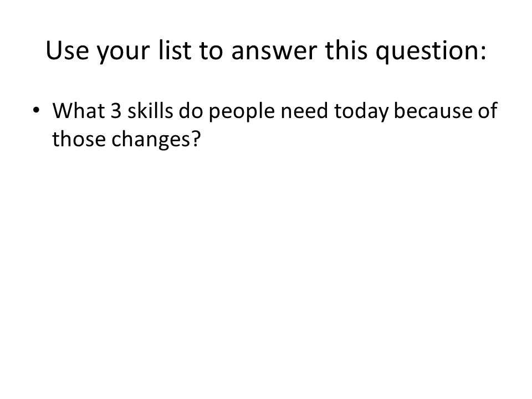Screen dimensions: 532x399
Task: Click the word 'Use' starting the title
Action: pos(67,50)
